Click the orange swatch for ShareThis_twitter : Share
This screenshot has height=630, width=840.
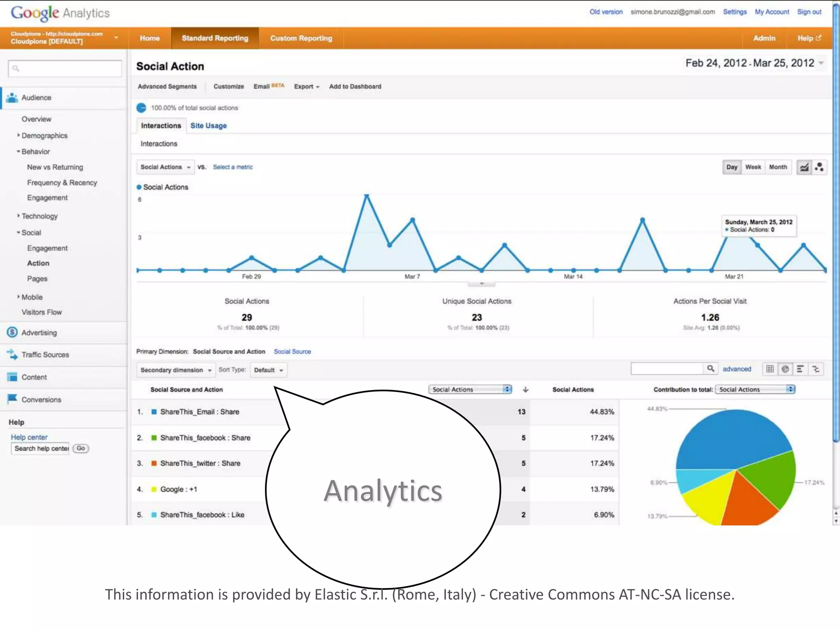pos(154,463)
